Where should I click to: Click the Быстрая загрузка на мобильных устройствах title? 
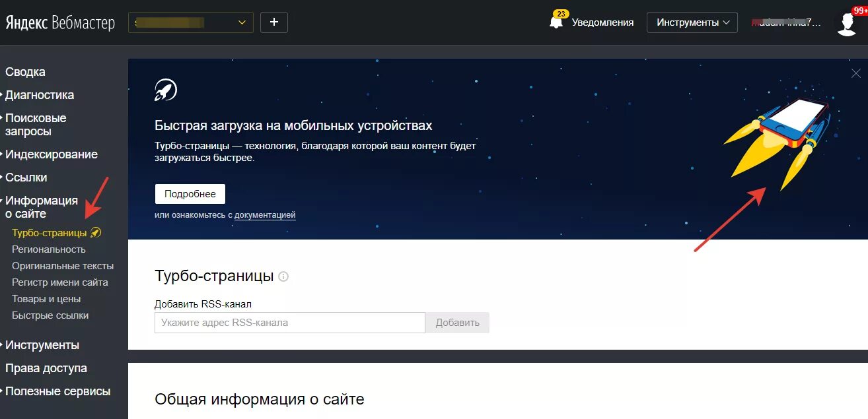tap(293, 125)
